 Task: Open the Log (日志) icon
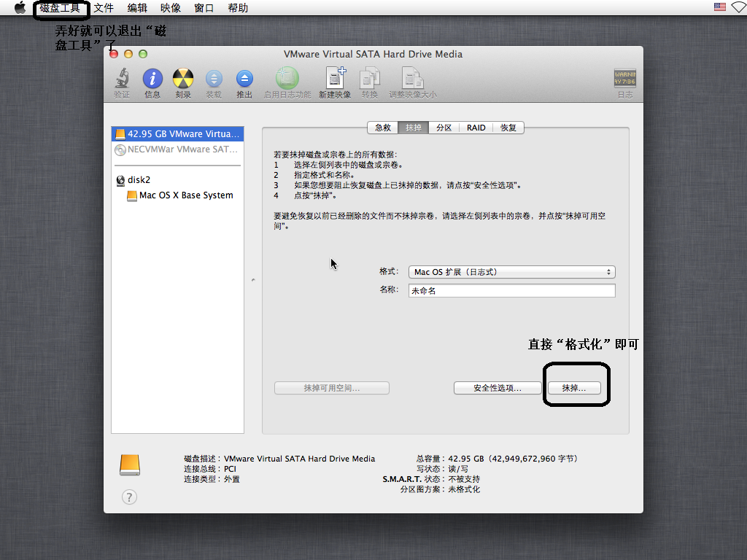point(625,79)
